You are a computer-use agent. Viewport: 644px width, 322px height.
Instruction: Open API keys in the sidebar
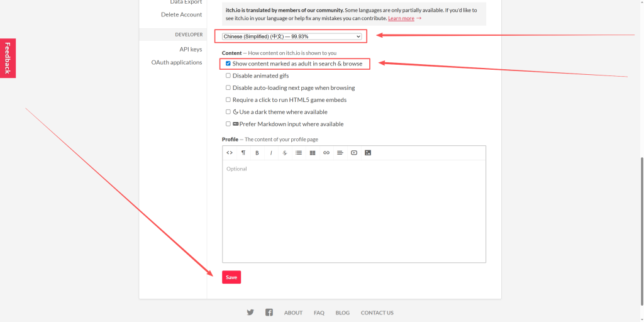[191, 49]
